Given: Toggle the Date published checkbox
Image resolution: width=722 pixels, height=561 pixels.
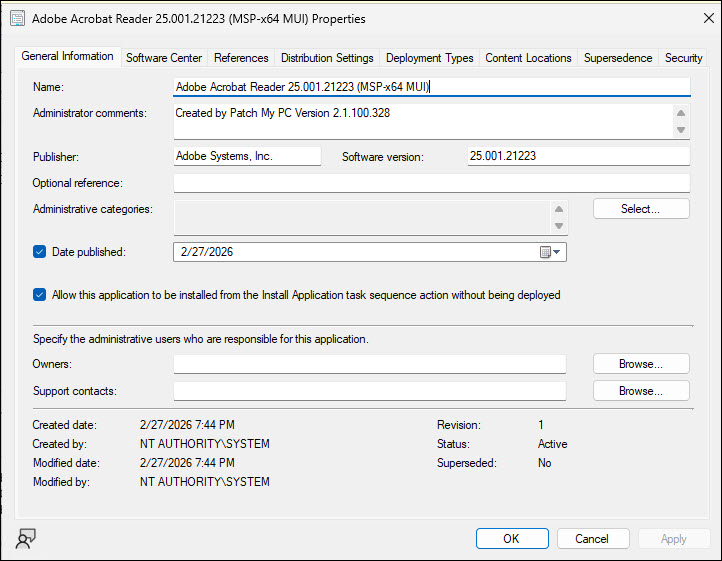Looking at the screenshot, I should click(40, 252).
